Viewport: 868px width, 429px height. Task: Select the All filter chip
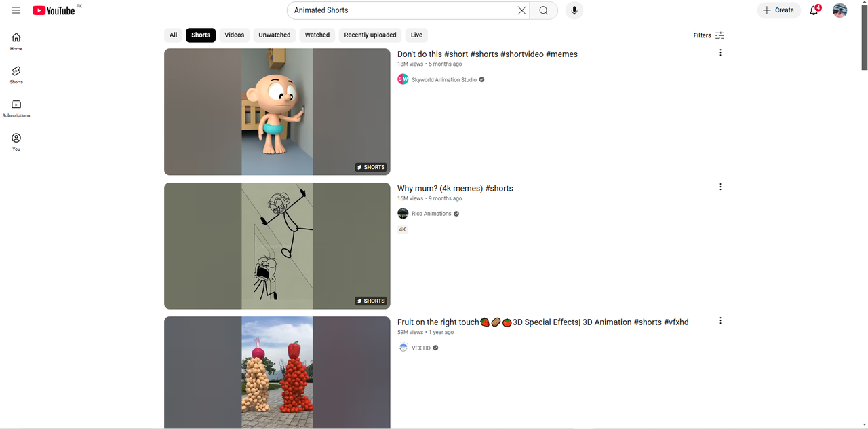174,35
